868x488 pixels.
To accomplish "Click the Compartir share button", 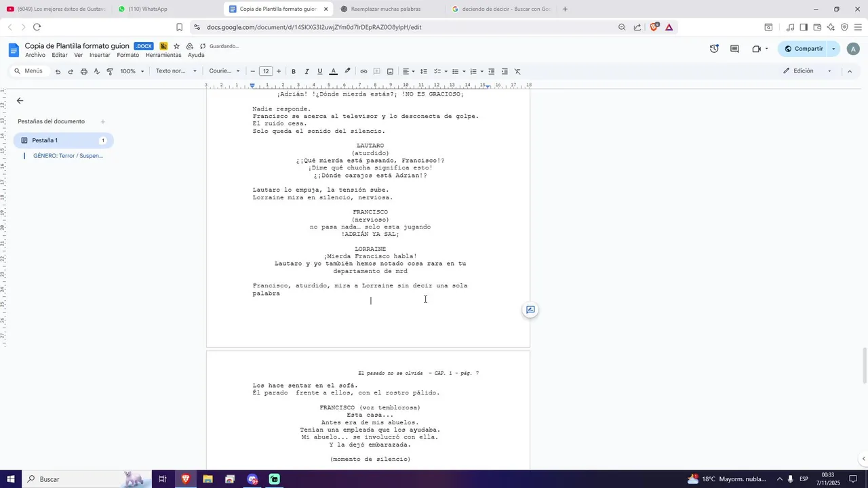I will (803, 49).
